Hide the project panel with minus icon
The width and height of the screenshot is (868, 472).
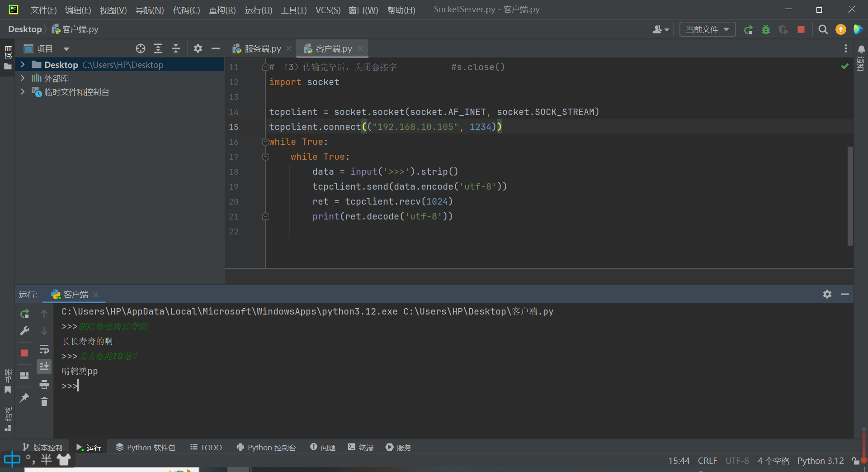(x=216, y=48)
